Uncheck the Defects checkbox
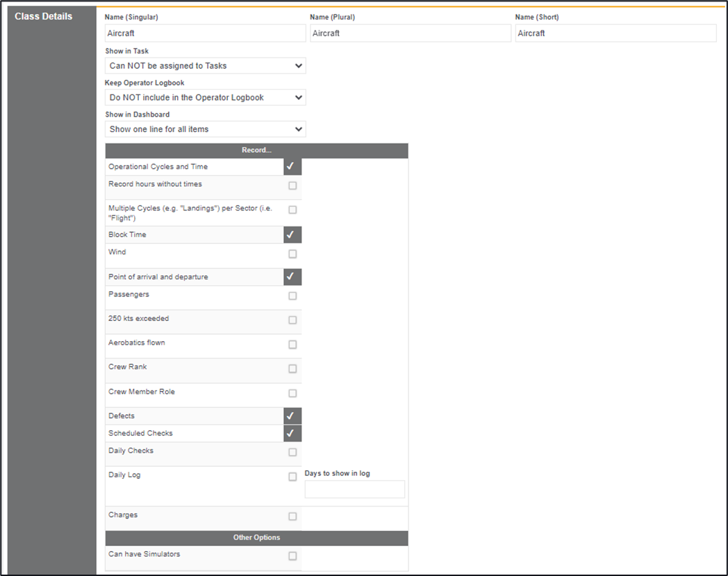The image size is (728, 576). click(x=292, y=416)
